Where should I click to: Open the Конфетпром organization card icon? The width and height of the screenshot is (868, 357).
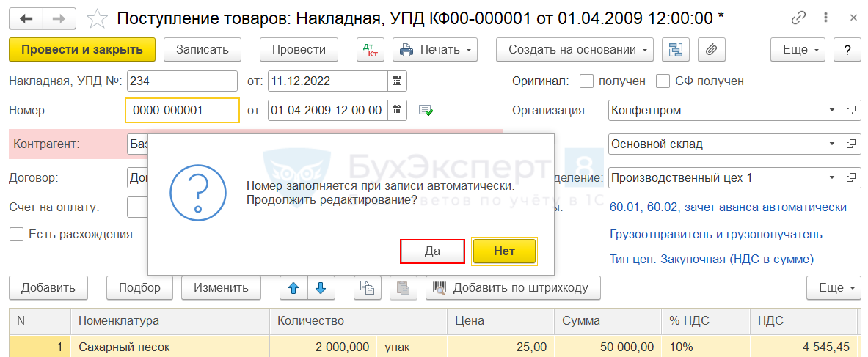coord(850,109)
